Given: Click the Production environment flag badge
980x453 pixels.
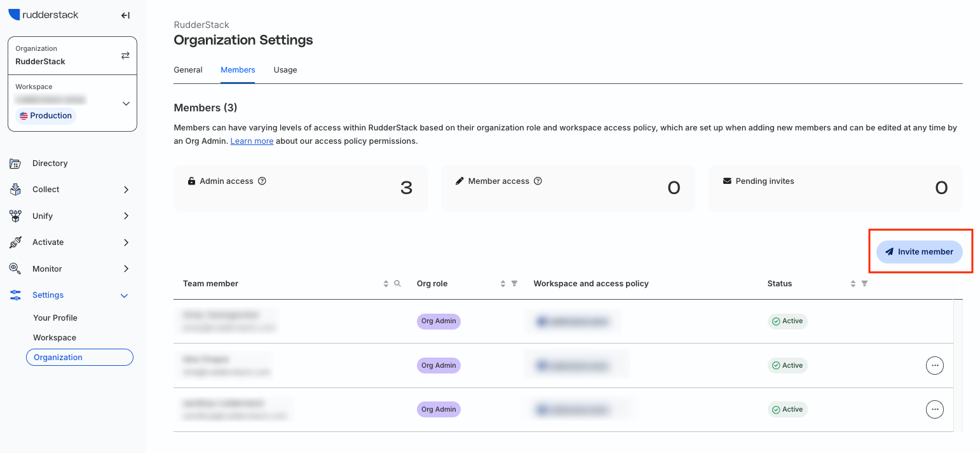Looking at the screenshot, I should 46,116.
